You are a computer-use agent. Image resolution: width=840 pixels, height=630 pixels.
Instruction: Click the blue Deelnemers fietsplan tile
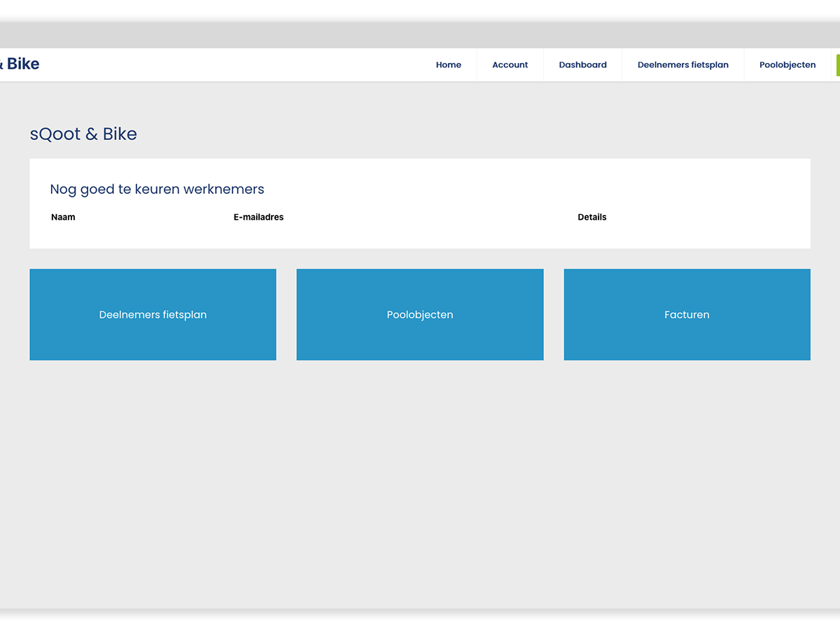[x=153, y=314]
